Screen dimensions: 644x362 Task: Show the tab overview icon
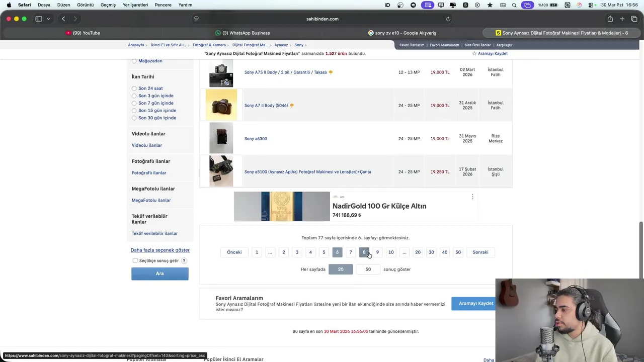pos(634,19)
